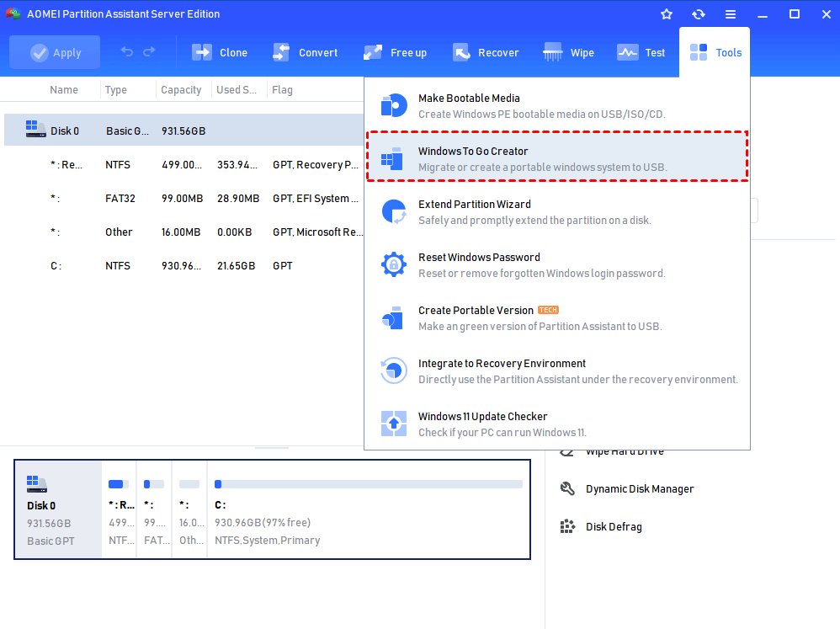The image size is (840, 629).
Task: Click the Clone toolbar icon
Action: [202, 52]
